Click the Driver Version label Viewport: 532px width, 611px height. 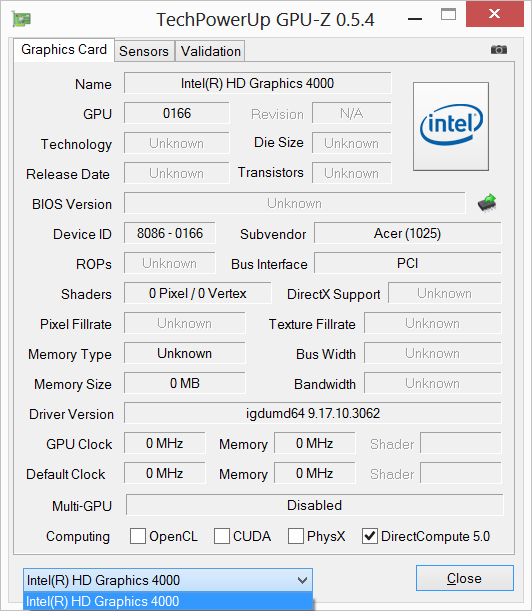pos(71,414)
